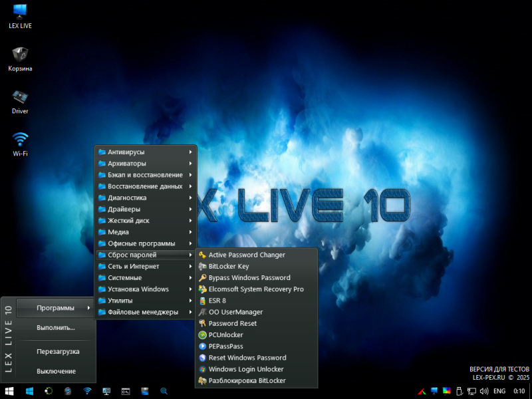Open the USB safely remove tray icon
Image resolution: width=532 pixels, height=399 pixels.
tap(458, 391)
